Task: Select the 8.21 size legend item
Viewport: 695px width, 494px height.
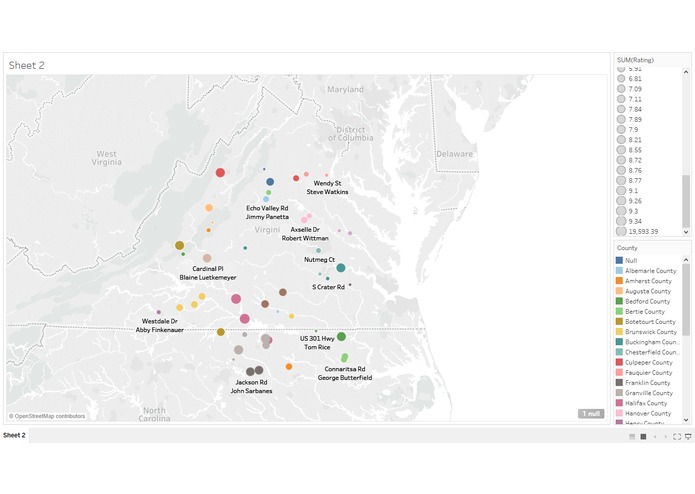Action: pyautogui.click(x=629, y=140)
